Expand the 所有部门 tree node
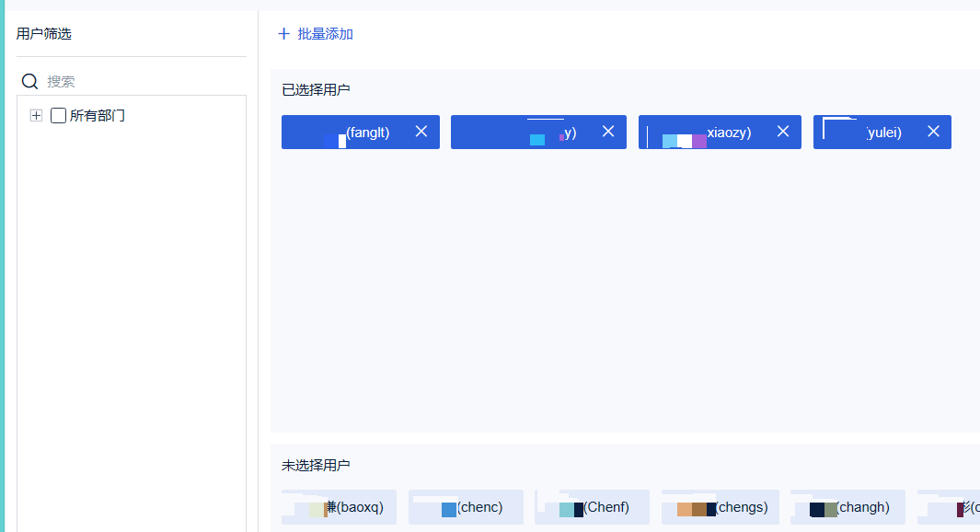The image size is (980, 532). 36,116
